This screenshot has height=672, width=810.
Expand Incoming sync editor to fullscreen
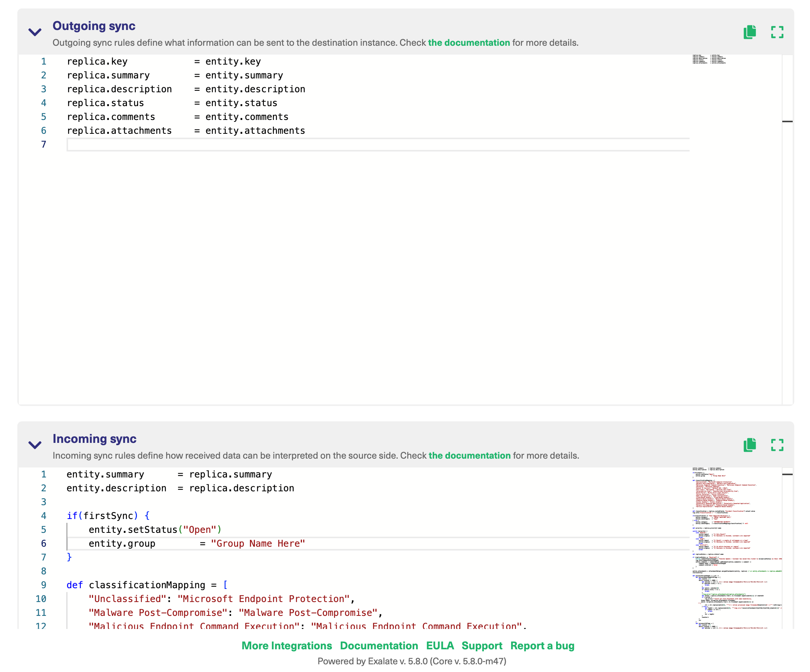click(777, 445)
